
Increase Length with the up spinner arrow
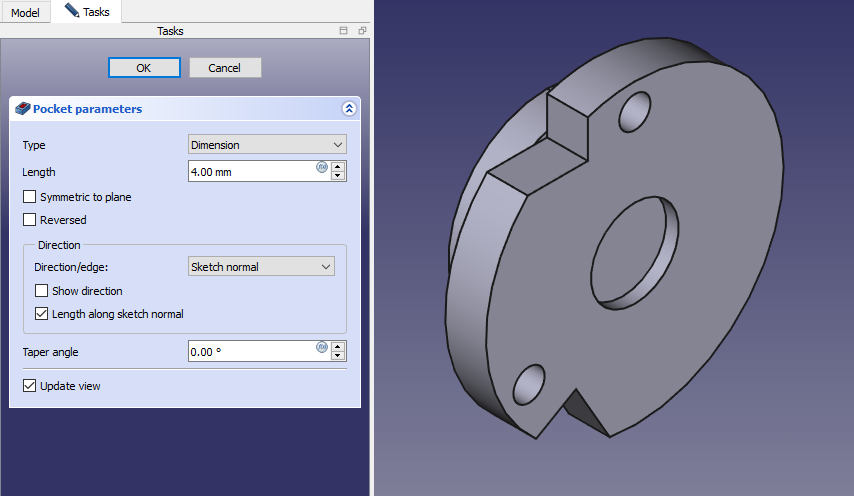(338, 166)
